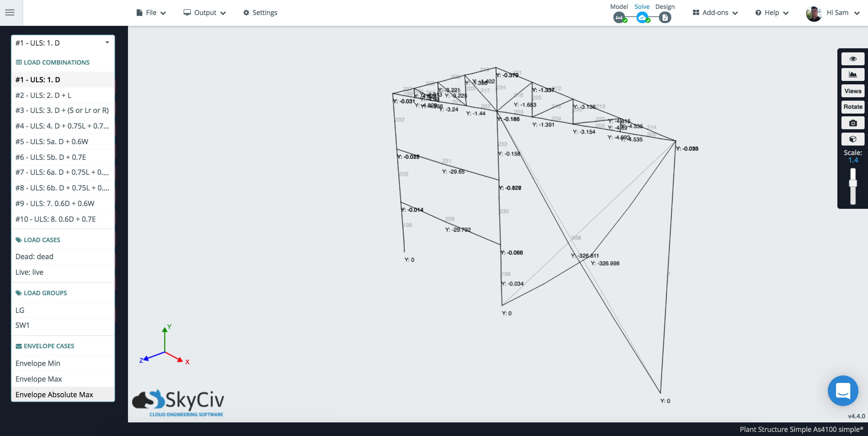The image size is (868, 436).
Task: Expand the load combination dropdown selector
Action: pyautogui.click(x=63, y=43)
